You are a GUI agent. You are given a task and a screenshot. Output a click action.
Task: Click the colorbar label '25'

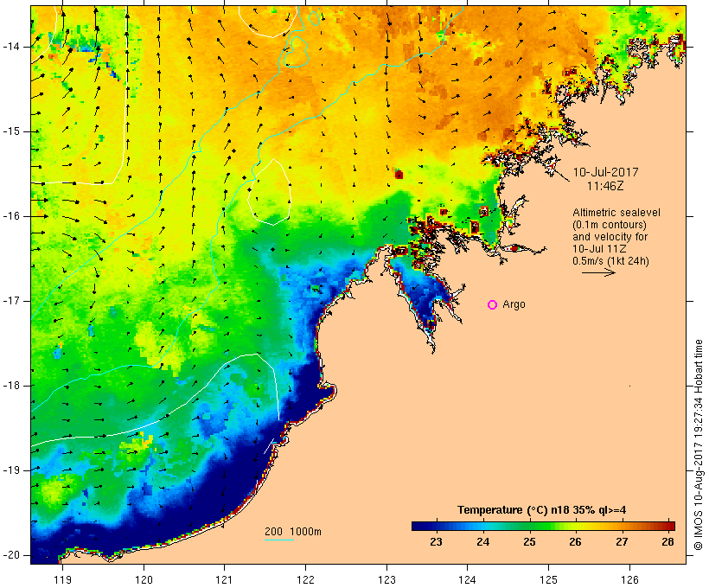(529, 542)
